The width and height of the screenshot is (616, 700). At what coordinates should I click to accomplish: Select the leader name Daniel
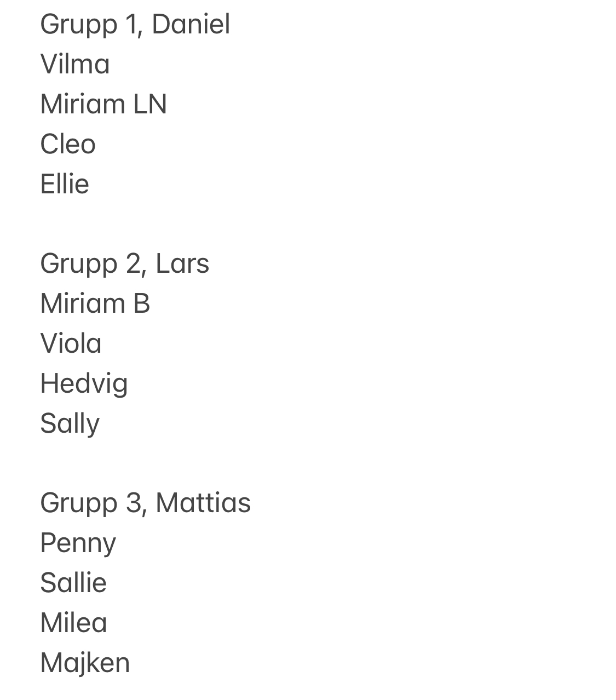point(191,25)
